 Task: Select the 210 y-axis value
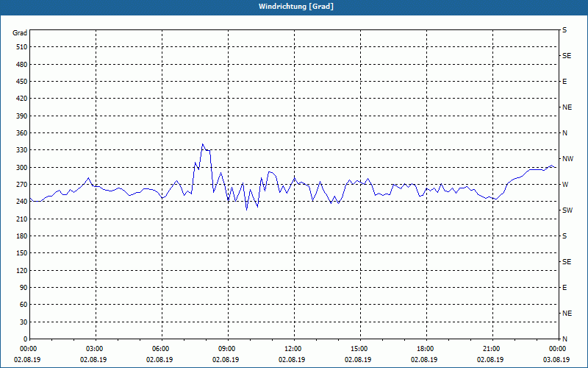[21, 219]
